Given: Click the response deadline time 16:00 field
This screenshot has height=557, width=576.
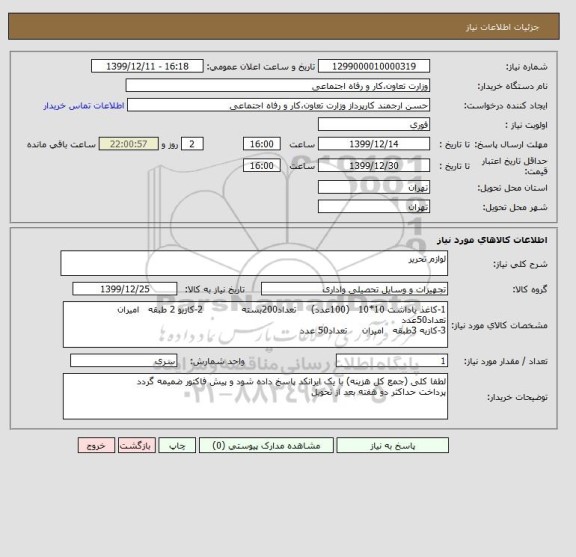Looking at the screenshot, I should (x=262, y=144).
